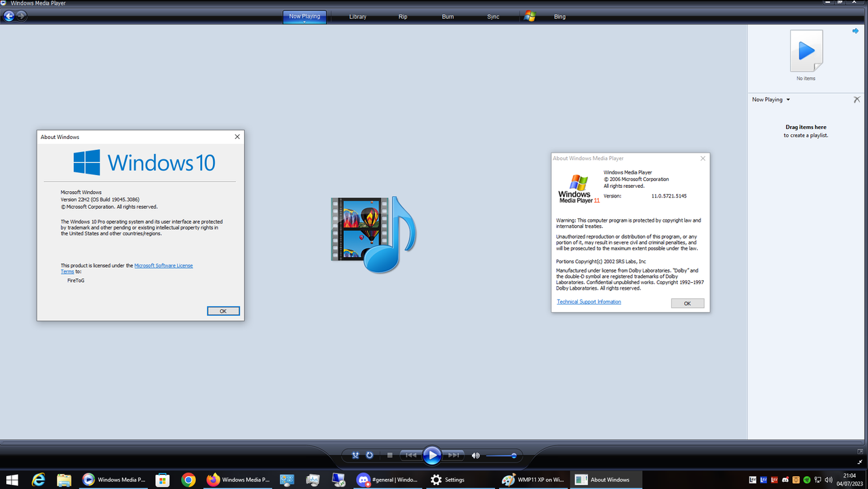Expand the Now Playing playlist dropdown

pyautogui.click(x=787, y=100)
